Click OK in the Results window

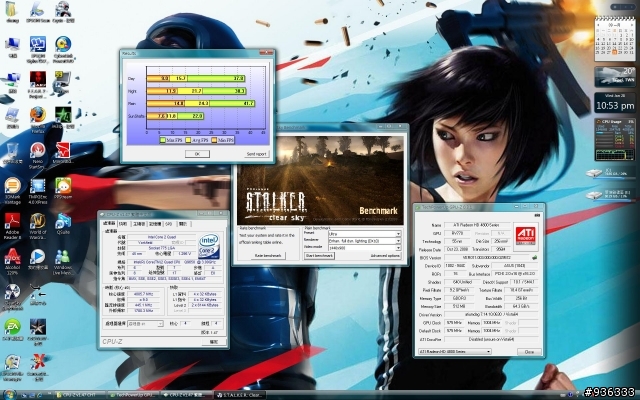(197, 154)
